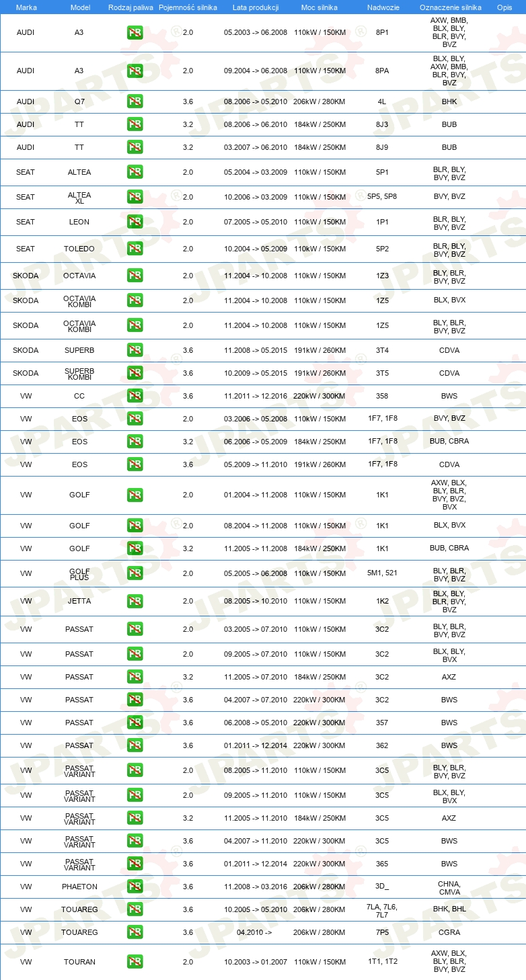Select the '1T1, 1T2' body cell
The width and height of the screenshot is (526, 980).
point(382,962)
